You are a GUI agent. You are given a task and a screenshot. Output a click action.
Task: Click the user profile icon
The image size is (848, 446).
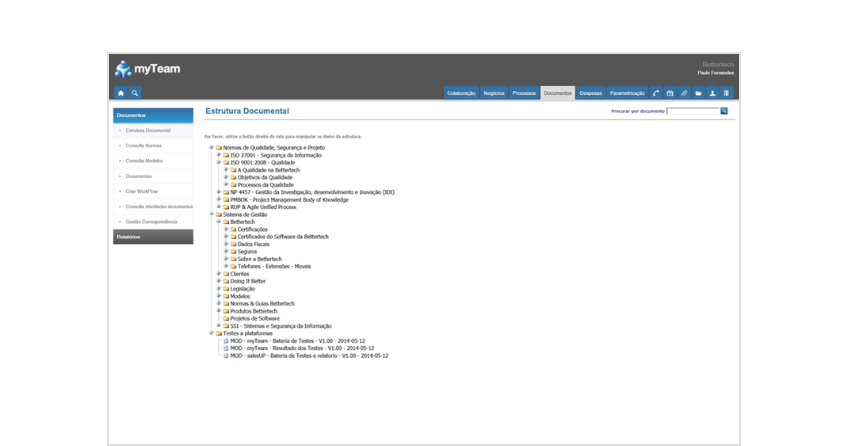click(712, 93)
